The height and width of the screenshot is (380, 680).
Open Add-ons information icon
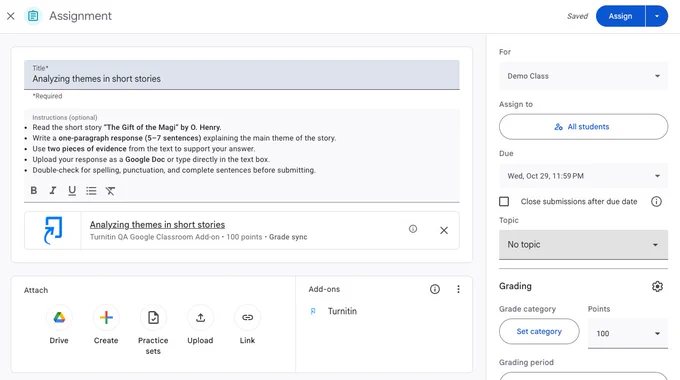pyautogui.click(x=435, y=289)
